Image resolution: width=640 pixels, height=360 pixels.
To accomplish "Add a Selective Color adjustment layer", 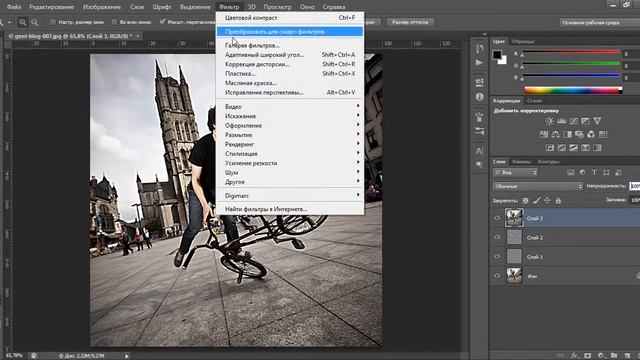I will coord(585,148).
